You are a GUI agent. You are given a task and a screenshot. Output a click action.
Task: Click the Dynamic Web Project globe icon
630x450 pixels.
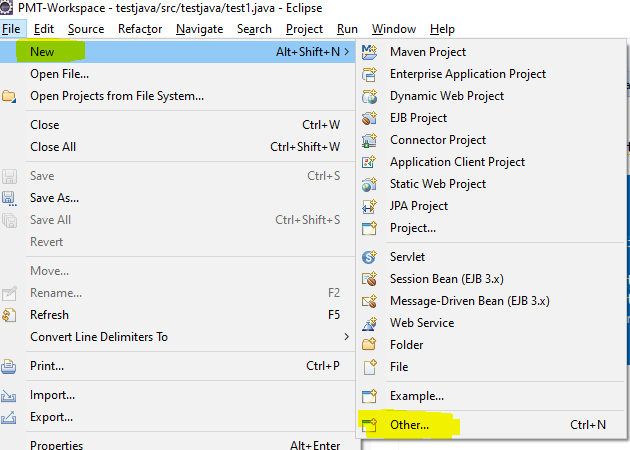(369, 96)
